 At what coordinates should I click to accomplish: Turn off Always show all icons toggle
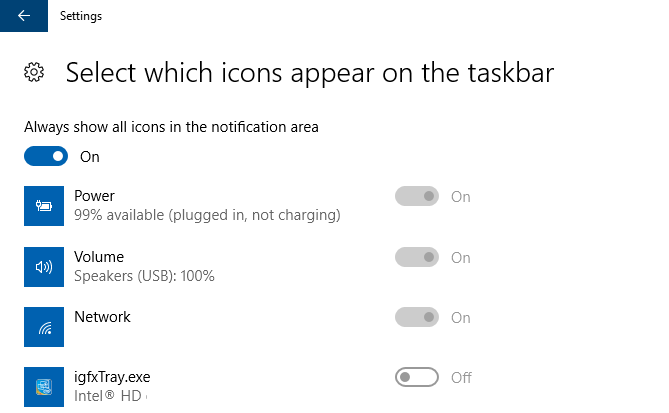click(46, 156)
